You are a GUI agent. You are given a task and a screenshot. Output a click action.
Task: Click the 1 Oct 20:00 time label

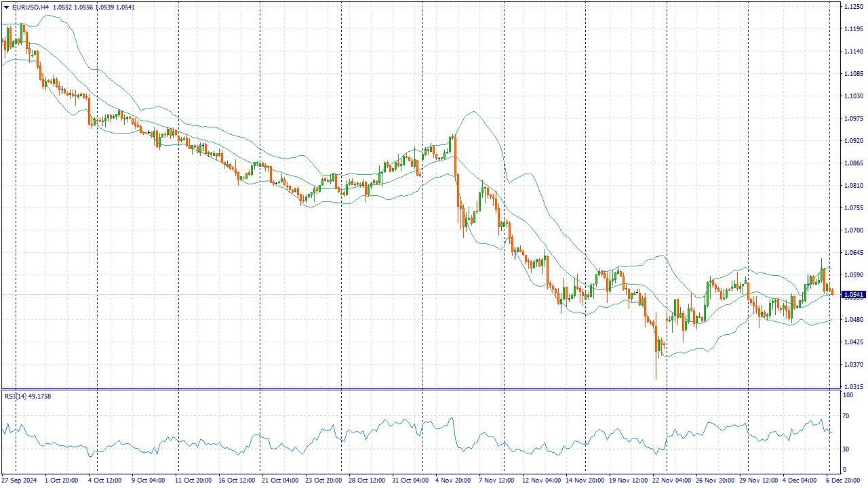[61, 480]
